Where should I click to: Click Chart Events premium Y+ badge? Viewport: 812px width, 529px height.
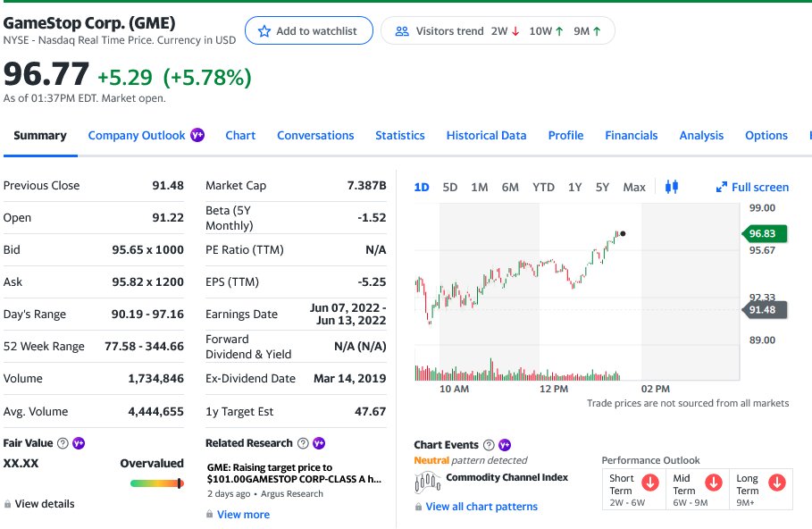(505, 445)
